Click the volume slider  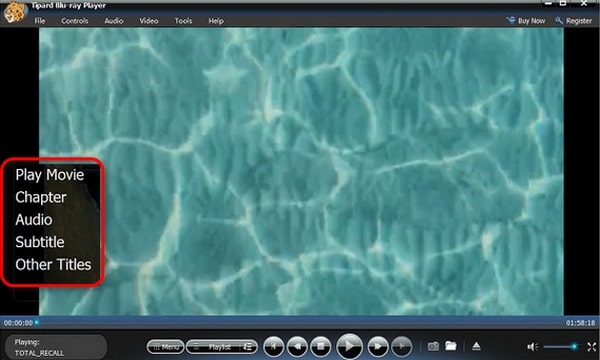coord(561,347)
